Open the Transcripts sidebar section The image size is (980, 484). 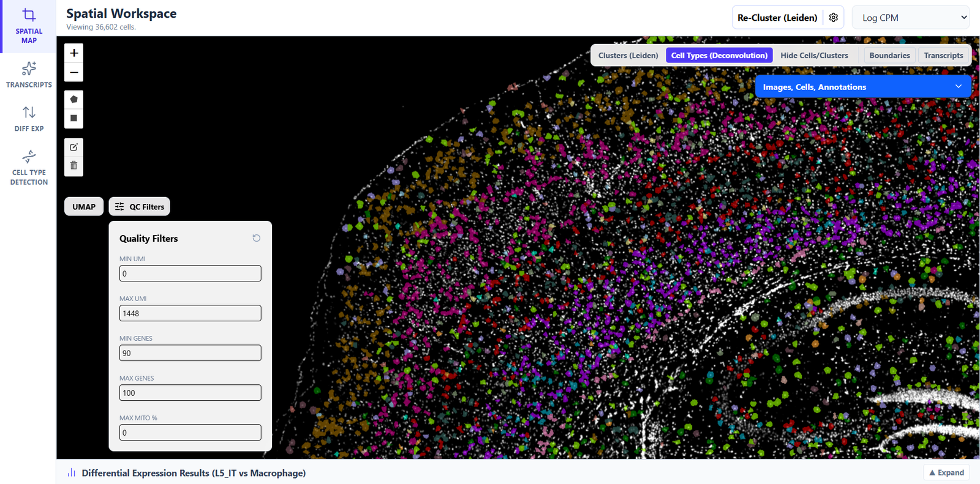click(x=29, y=75)
